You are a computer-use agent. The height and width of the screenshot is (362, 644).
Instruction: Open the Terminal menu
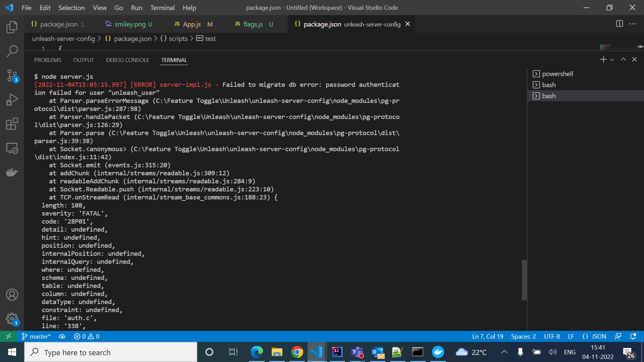pyautogui.click(x=162, y=7)
